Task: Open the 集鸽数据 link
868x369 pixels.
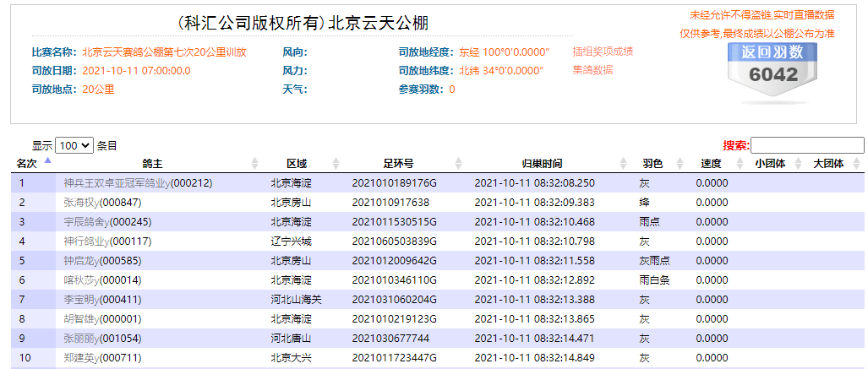Action: 592,70
